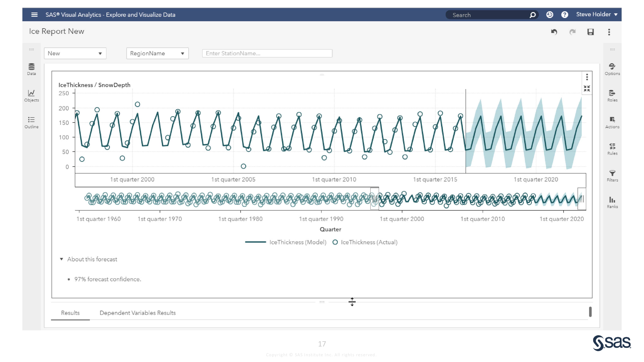Click the IceThickness (Model) legend entry
The image size is (644, 362).
point(286,242)
